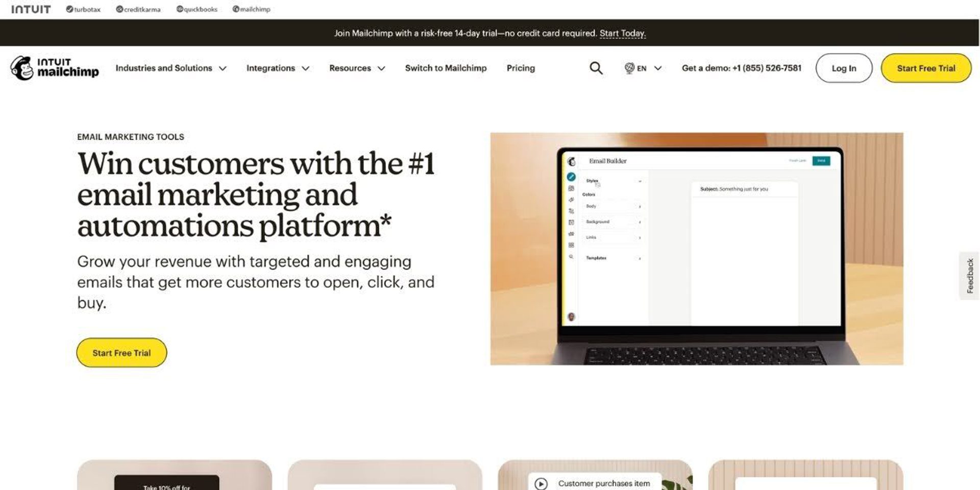This screenshot has height=490, width=980.
Task: Click the Log In button
Action: pyautogui.click(x=844, y=68)
